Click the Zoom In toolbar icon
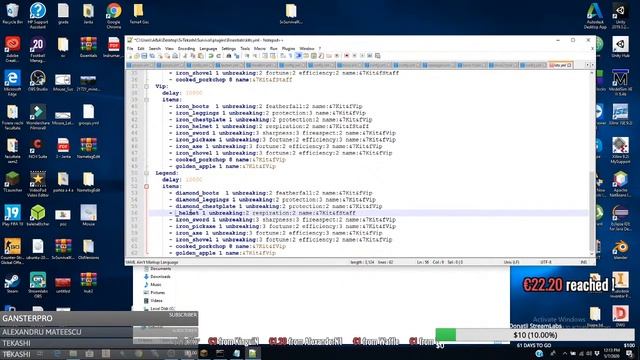This screenshot has width=640, height=360. pos(247,56)
